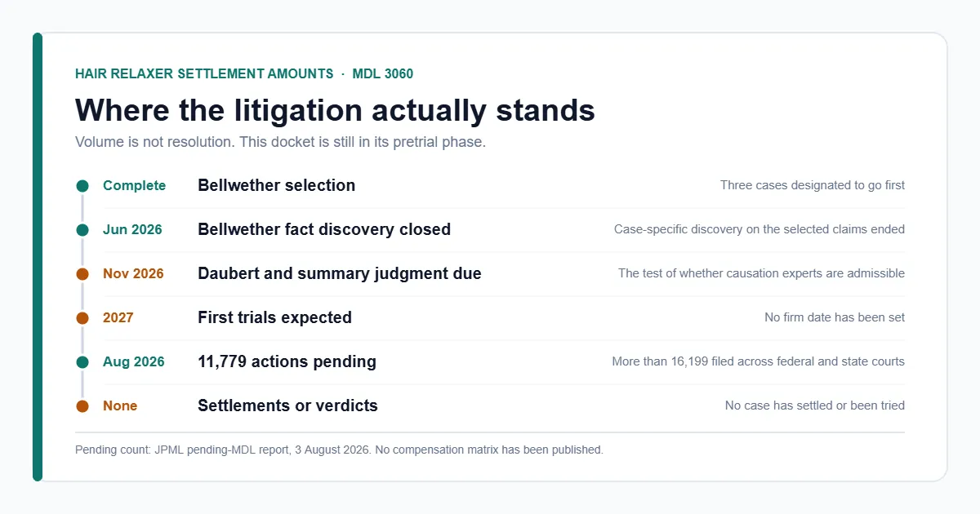Click the green dot beside Complete
Viewport: 980px width, 514px height.
click(x=82, y=186)
